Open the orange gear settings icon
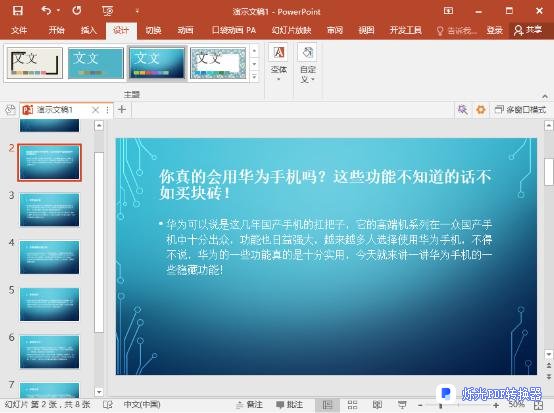 point(481,110)
